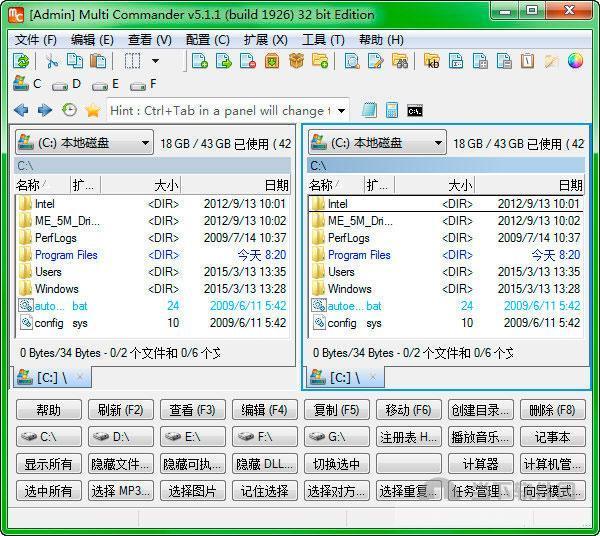This screenshot has width=600, height=536.
Task: Click the dotted selection rectangle icon
Action: (132, 61)
